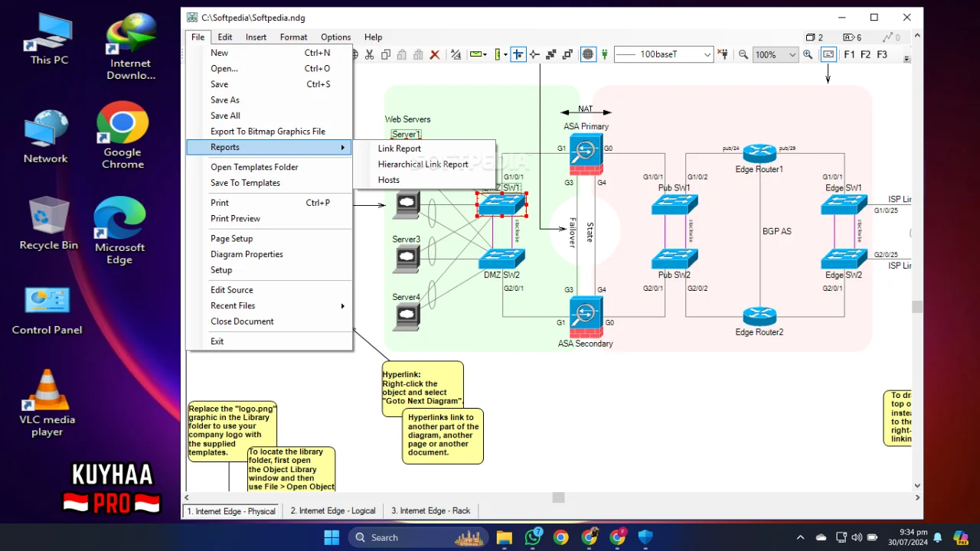Expand the Recent Files submenu

[269, 305]
